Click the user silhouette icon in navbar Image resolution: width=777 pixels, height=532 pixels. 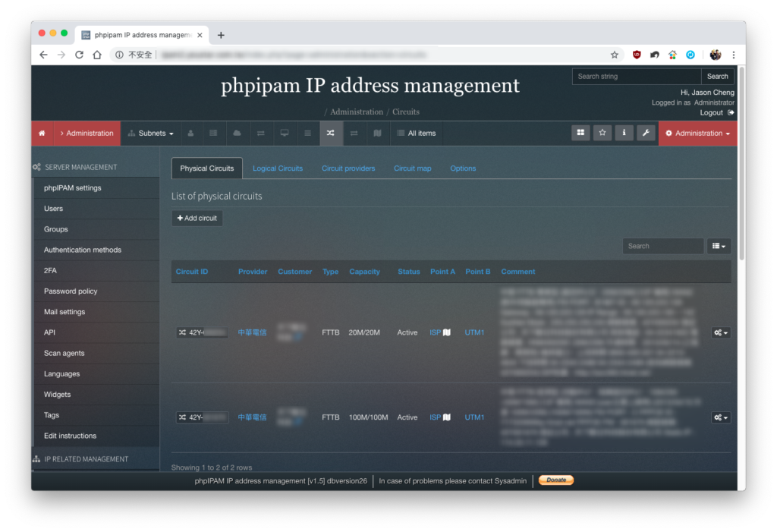coord(190,134)
